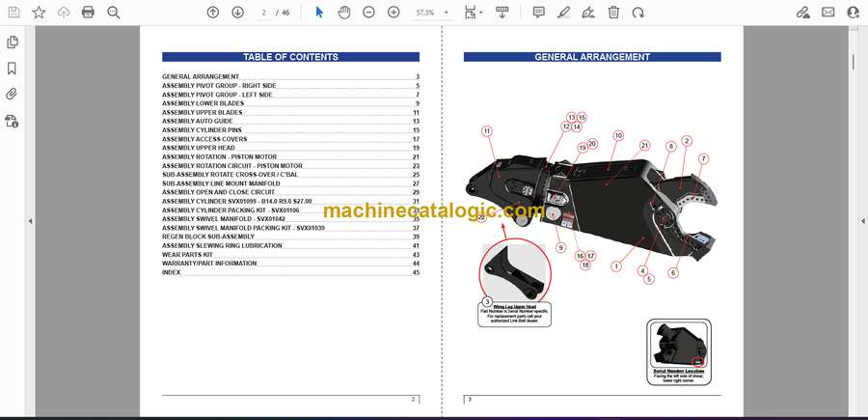Click callout number 1 on the diagram
Screen dimensions: 868x420
616,266
